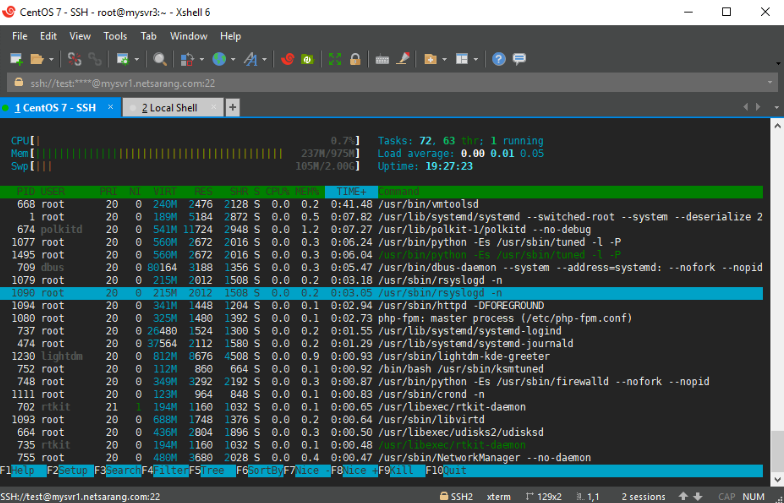Click the keyboard key mapping icon

tap(382, 60)
